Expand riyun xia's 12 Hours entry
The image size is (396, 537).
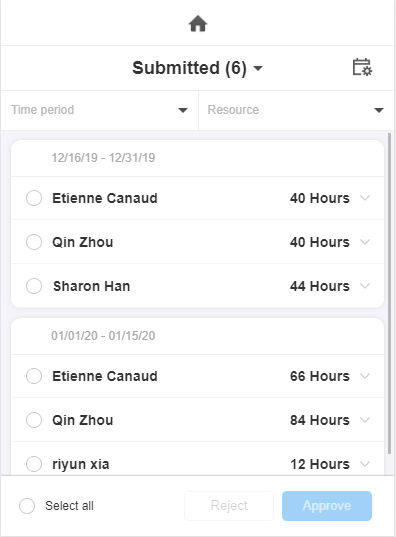tap(365, 464)
